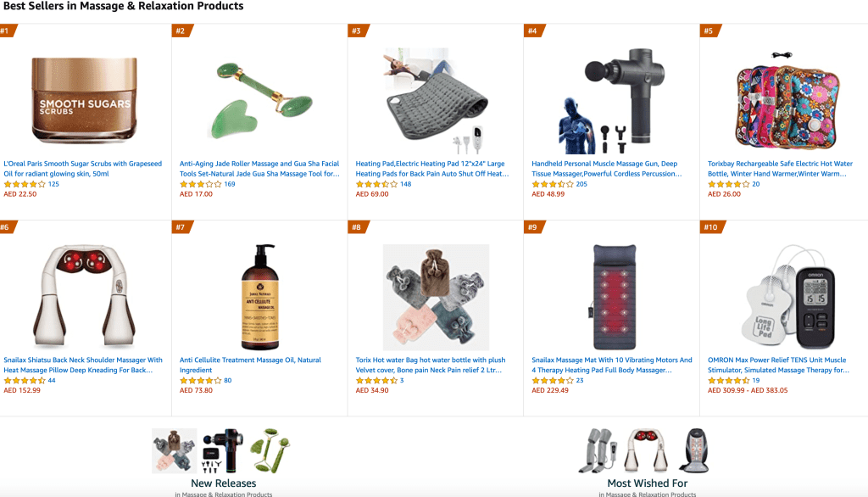Open L'Oreal Paris Smooth Sugar Scrubs title link
The width and height of the screenshot is (868, 497).
(x=83, y=169)
